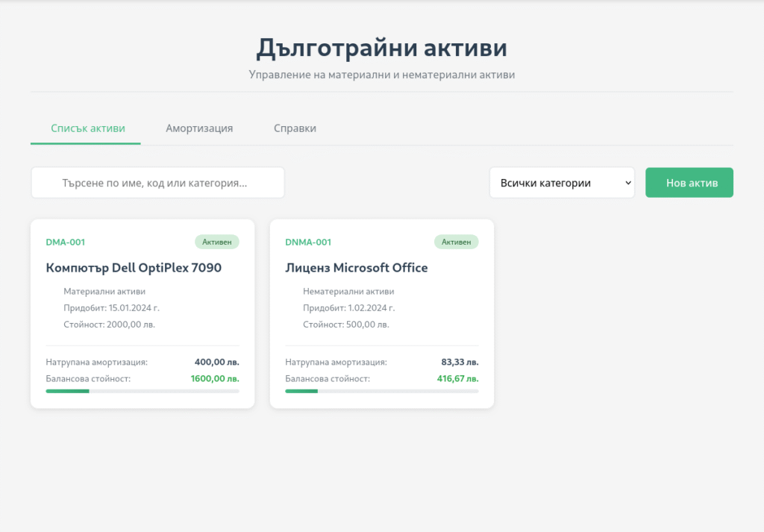Click Активен badge on DNMA-001 card
The width and height of the screenshot is (764, 532).
(456, 242)
